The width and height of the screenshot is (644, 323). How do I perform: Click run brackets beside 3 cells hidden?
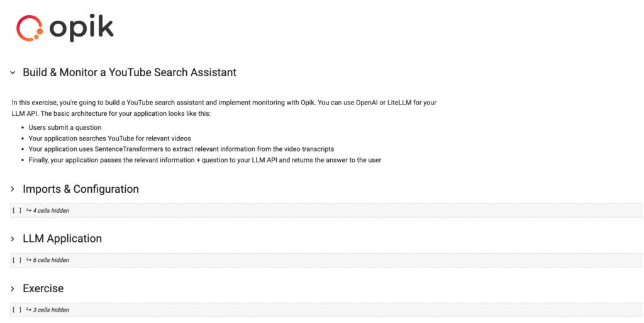17,310
